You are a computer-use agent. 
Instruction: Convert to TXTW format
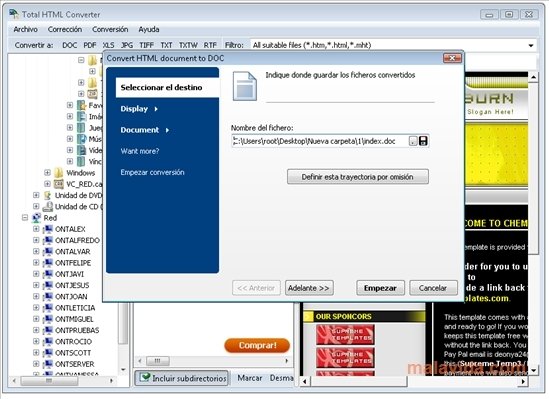click(x=188, y=45)
